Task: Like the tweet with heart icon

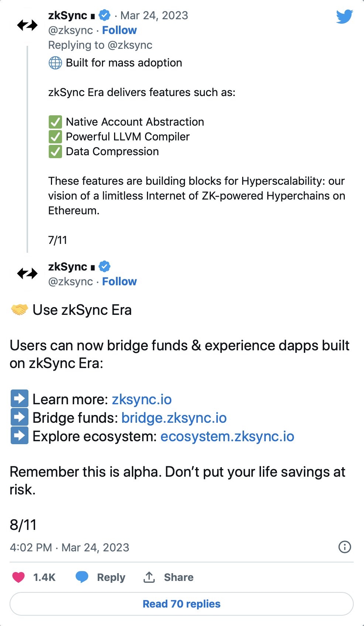Action: pos(18,577)
